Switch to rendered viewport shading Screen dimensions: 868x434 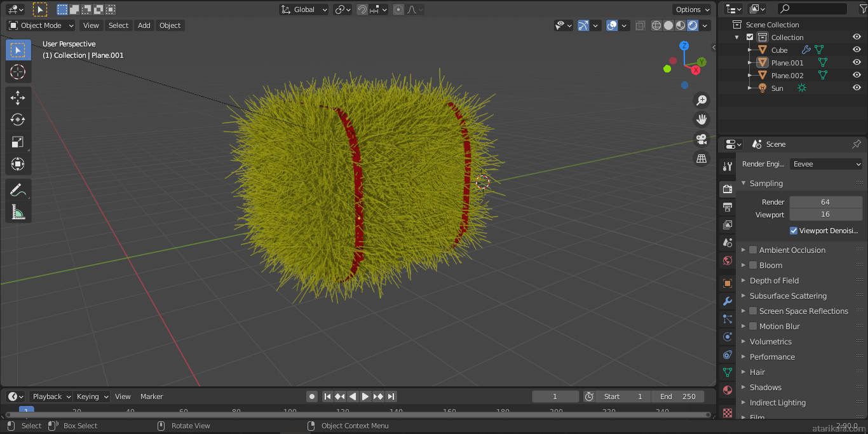click(693, 25)
